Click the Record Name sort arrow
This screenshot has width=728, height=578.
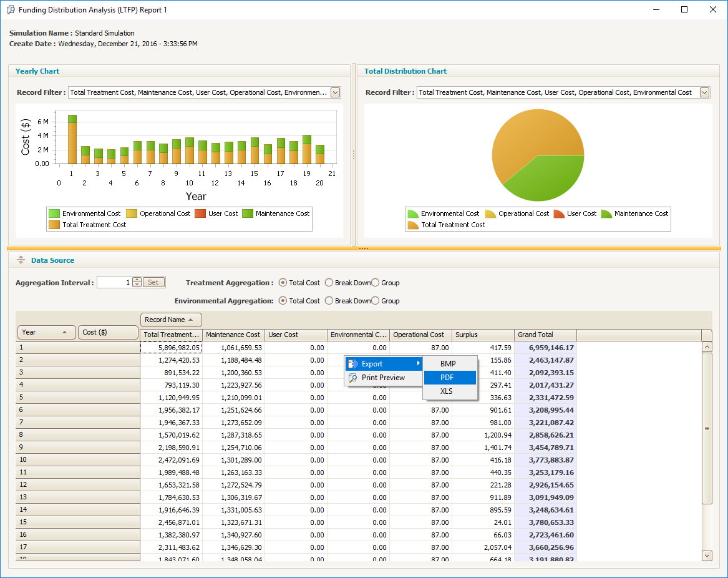(x=190, y=320)
